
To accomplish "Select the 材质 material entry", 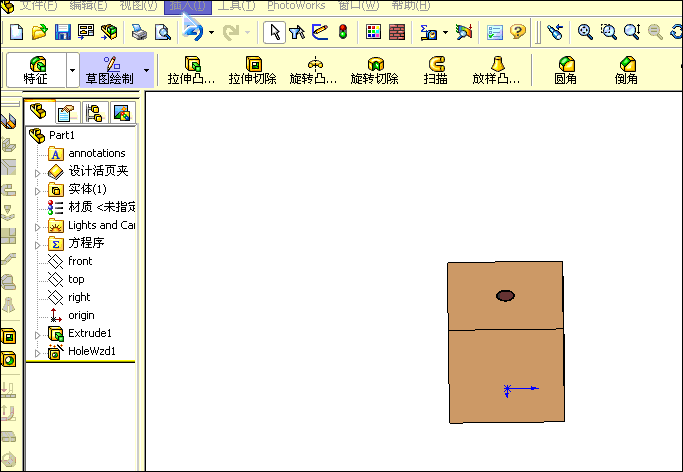I will (x=101, y=207).
